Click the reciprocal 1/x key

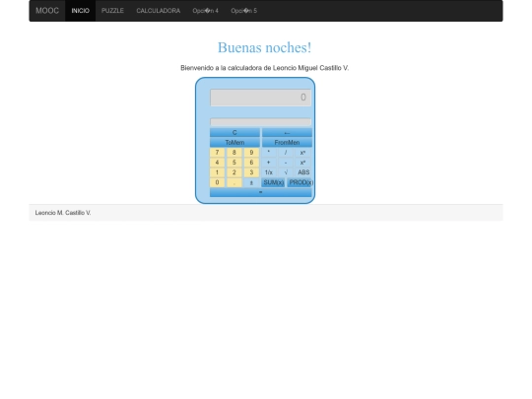coord(268,172)
